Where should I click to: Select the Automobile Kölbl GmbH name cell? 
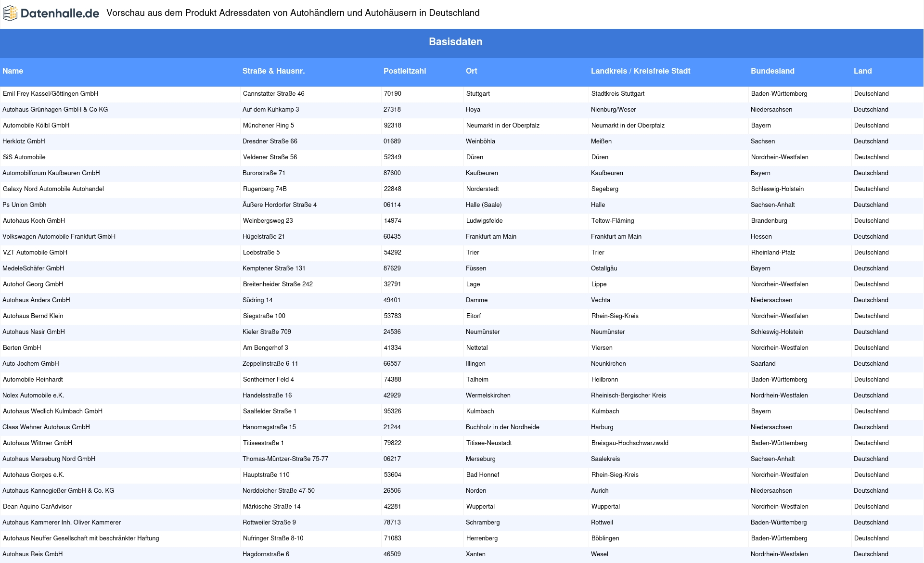(36, 126)
